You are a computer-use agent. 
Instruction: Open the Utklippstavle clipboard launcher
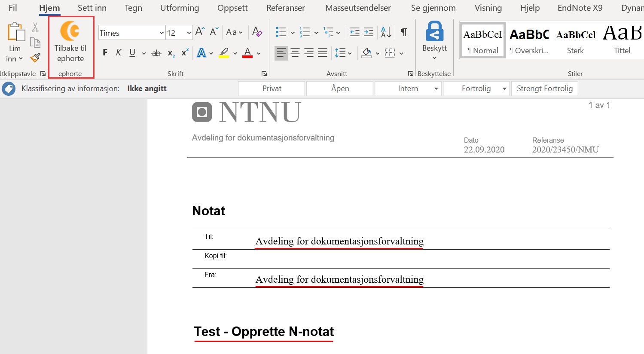pos(43,73)
